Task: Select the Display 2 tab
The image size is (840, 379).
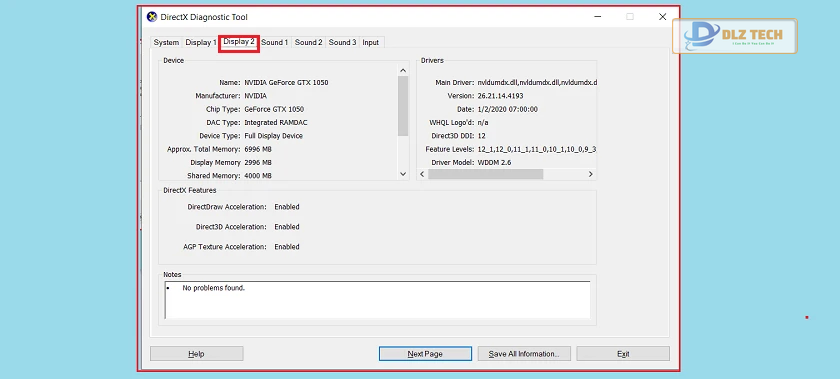Action: pos(239,42)
